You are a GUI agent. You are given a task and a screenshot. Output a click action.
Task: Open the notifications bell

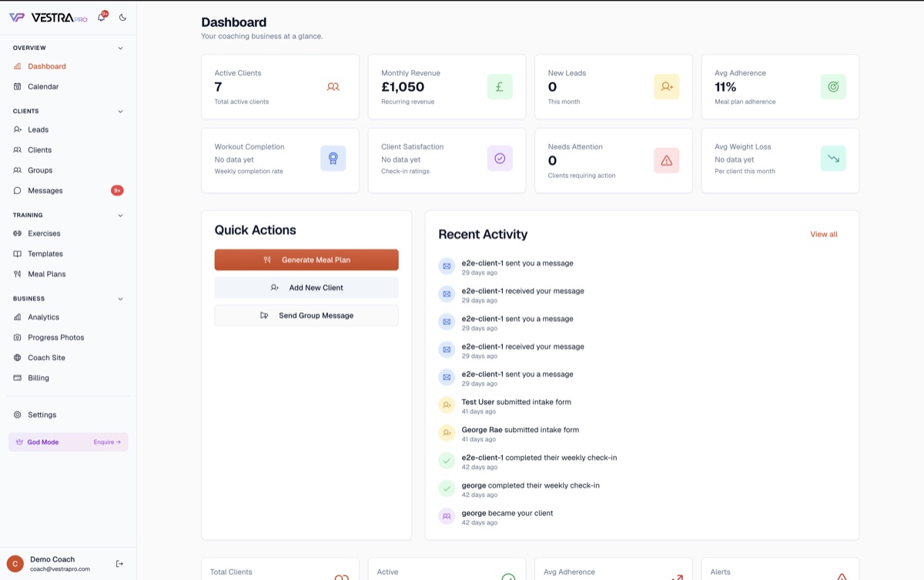point(101,18)
